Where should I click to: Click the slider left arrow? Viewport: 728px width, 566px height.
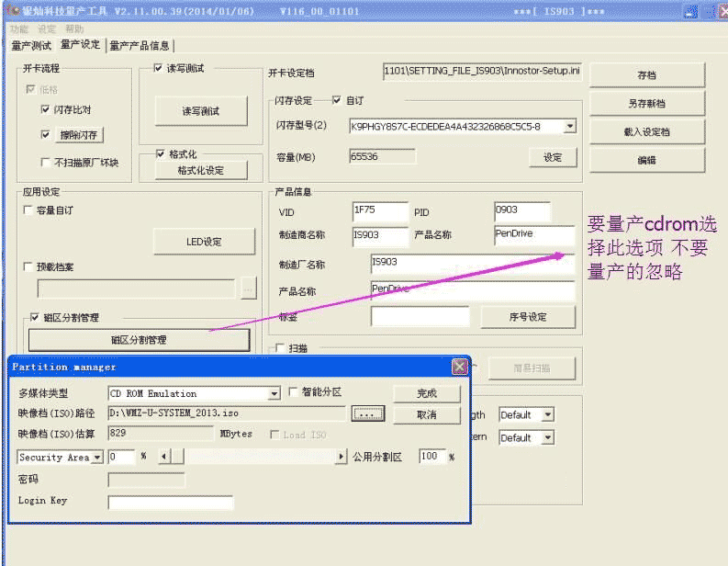164,457
